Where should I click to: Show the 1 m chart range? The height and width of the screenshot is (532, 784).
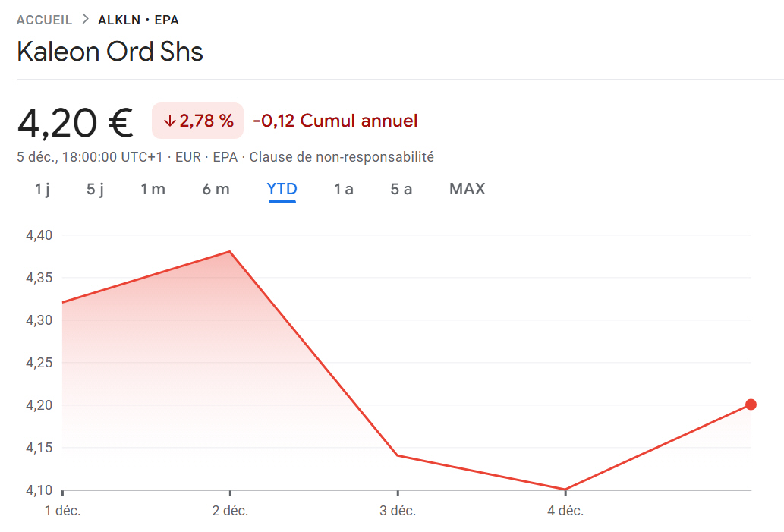coord(153,189)
